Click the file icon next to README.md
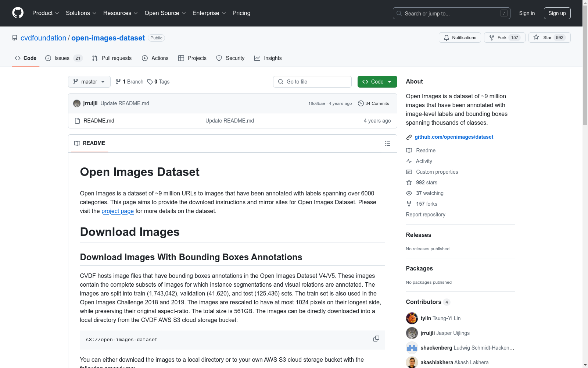The image size is (588, 368). [77, 121]
